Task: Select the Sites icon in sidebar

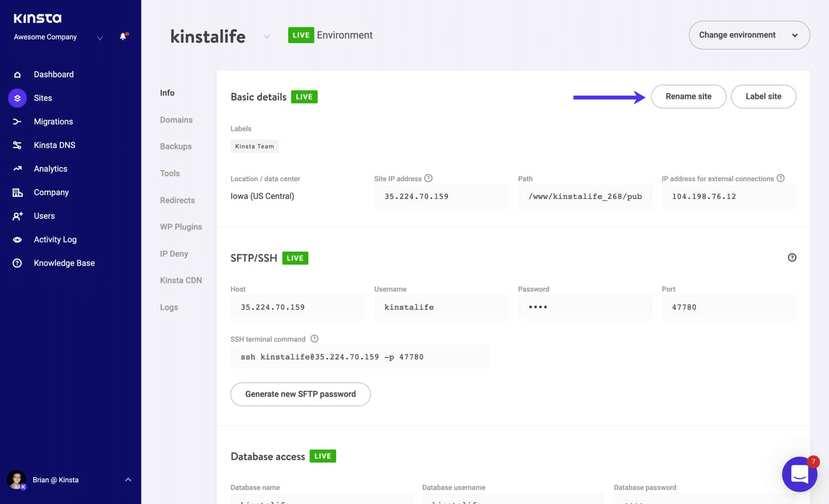Action: pyautogui.click(x=17, y=98)
